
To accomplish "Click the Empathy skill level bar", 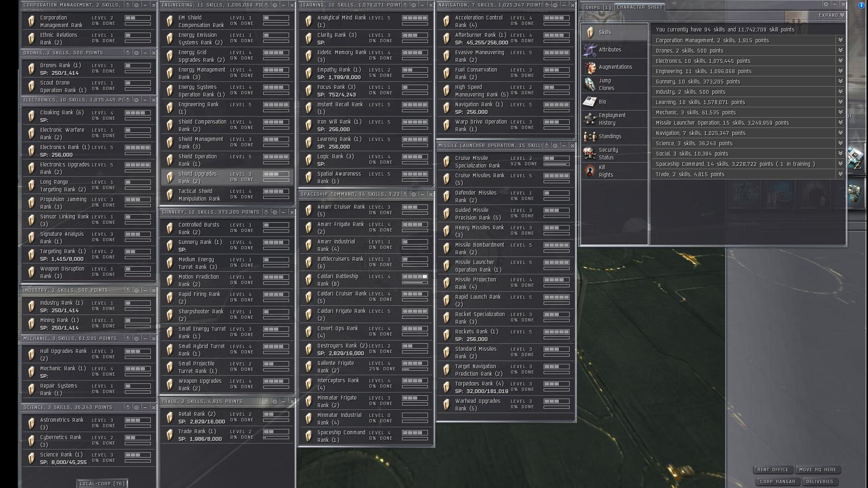I will (415, 70).
